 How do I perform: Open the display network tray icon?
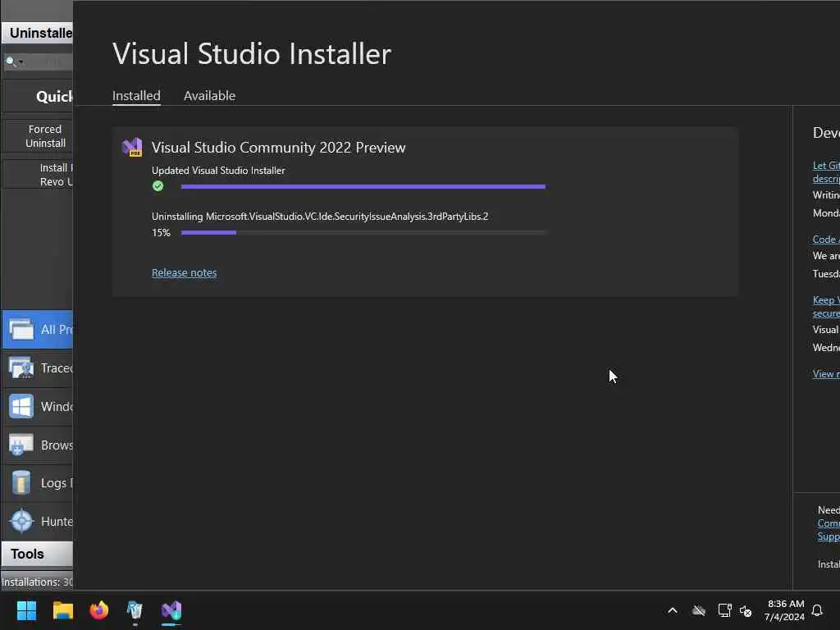point(725,610)
